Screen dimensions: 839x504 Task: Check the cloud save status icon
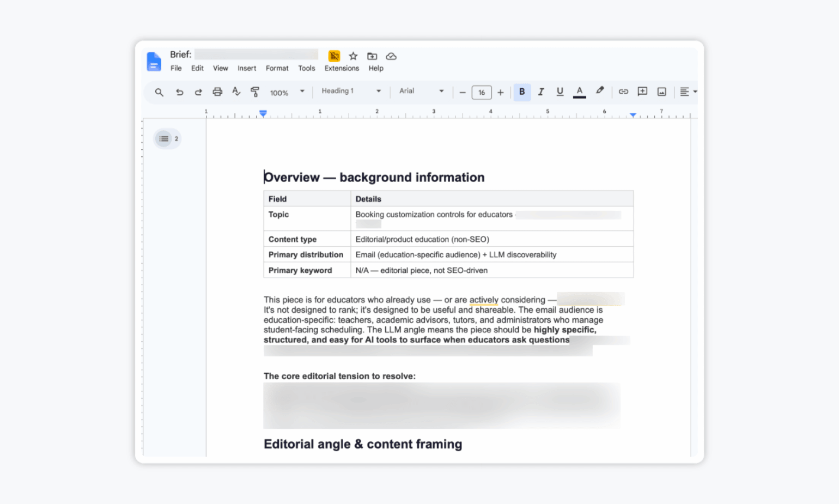click(x=391, y=56)
